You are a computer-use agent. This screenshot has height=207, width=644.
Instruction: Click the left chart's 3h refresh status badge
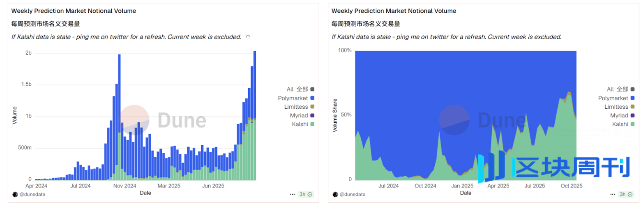point(306,194)
